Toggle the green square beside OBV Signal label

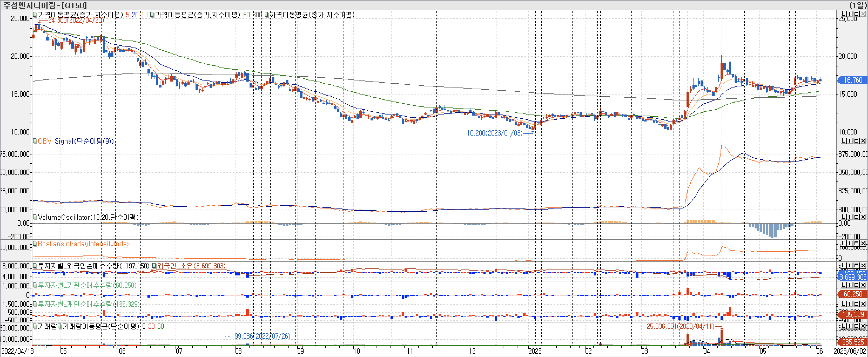(x=35, y=141)
